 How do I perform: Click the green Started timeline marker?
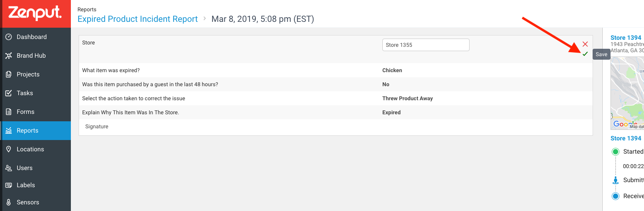[x=616, y=152]
